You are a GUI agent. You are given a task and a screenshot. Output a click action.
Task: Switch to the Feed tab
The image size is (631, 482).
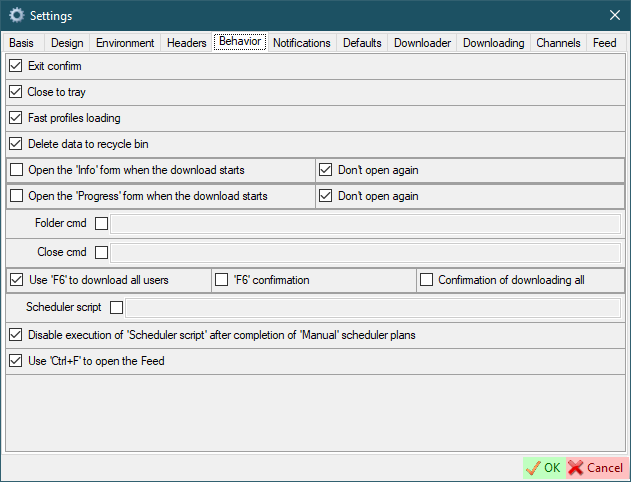[x=604, y=43]
